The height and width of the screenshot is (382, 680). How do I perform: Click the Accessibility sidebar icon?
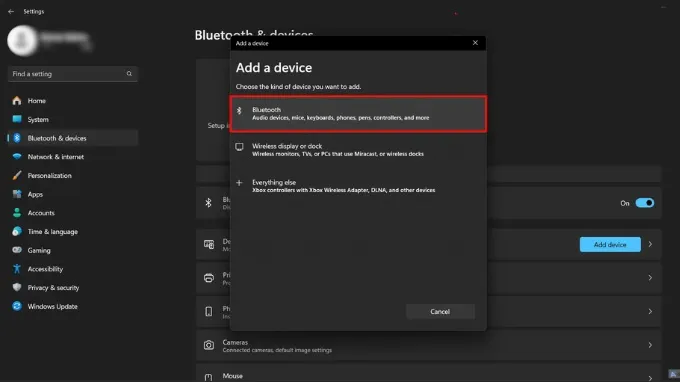pyautogui.click(x=17, y=269)
